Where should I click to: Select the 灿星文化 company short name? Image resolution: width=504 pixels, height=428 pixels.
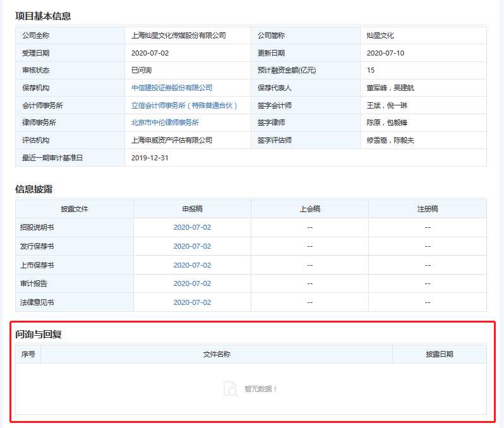[380, 35]
